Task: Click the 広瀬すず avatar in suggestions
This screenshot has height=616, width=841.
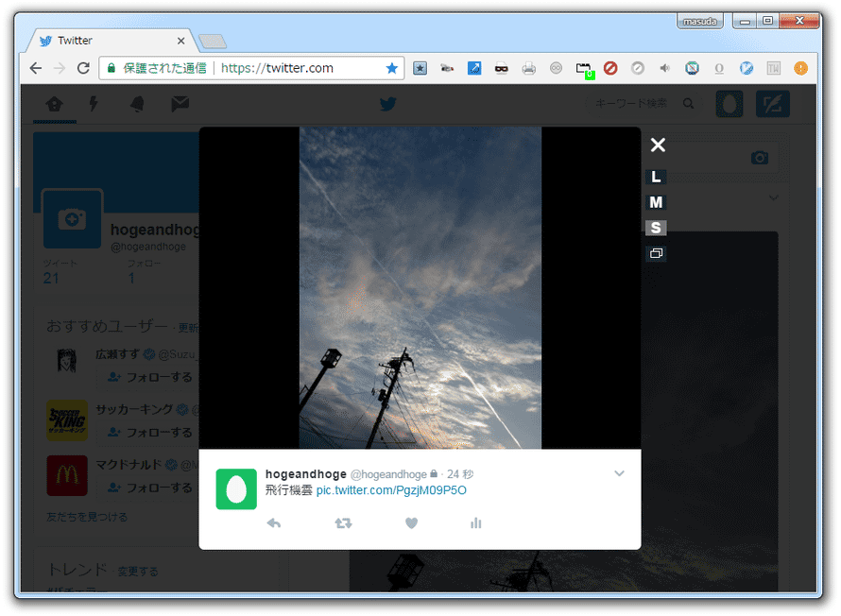Action: [x=67, y=360]
